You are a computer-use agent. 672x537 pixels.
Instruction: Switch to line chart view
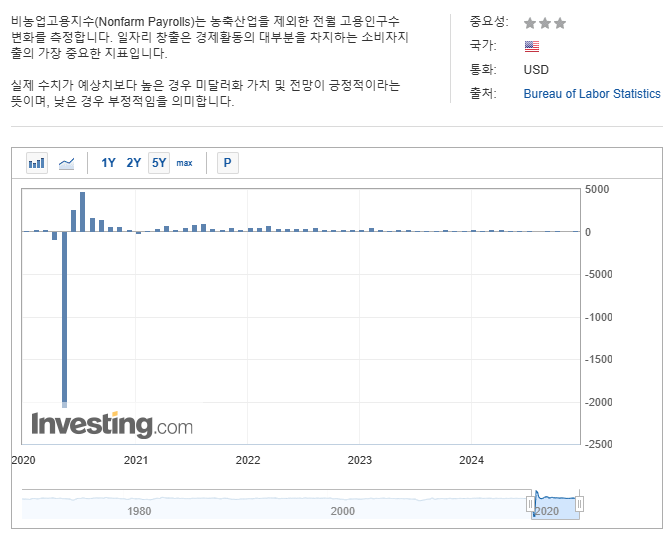pyautogui.click(x=66, y=163)
